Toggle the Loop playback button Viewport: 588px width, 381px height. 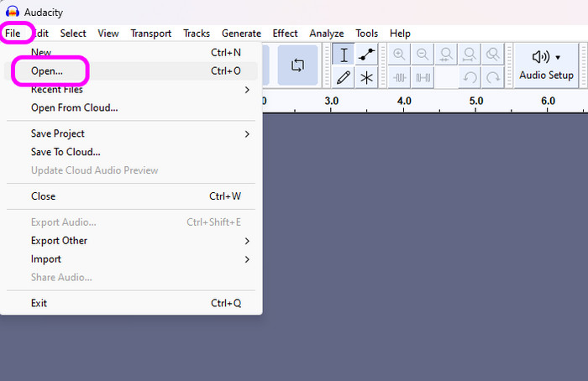pyautogui.click(x=297, y=65)
